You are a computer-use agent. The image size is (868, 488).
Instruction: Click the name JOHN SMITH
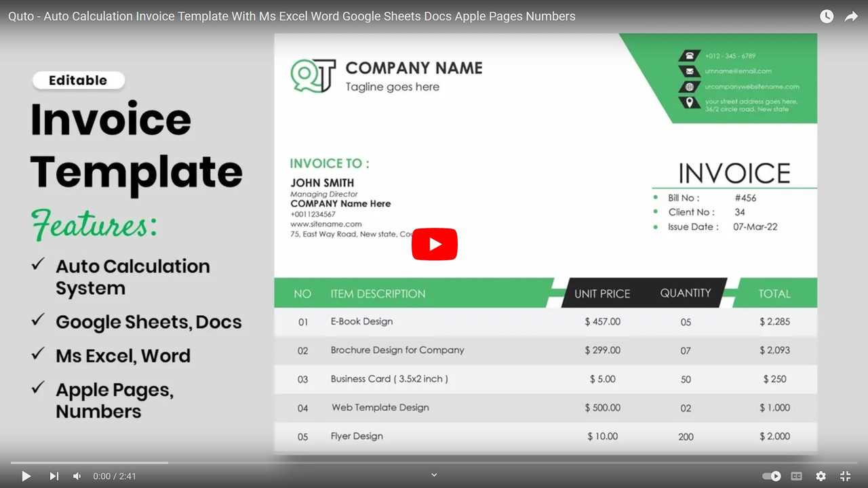click(322, 182)
